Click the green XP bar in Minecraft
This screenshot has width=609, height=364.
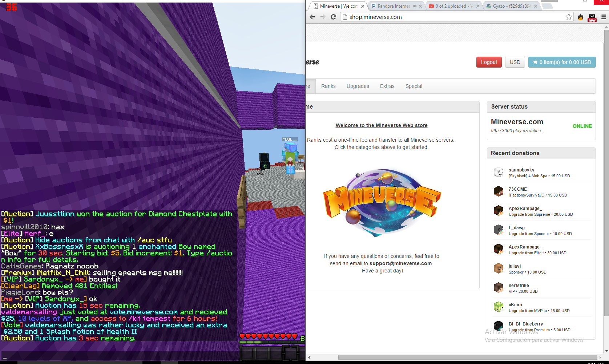pyautogui.click(x=272, y=342)
